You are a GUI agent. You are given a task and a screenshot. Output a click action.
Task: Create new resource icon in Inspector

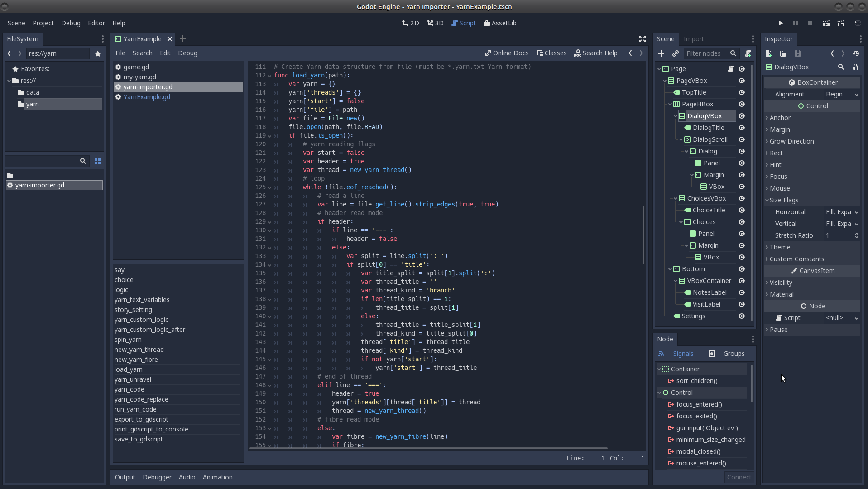point(769,53)
